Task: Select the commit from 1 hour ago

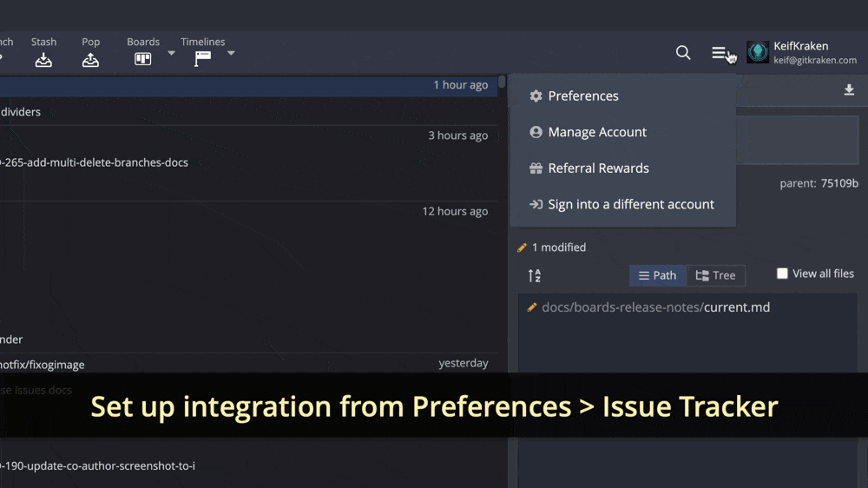Action: (x=248, y=87)
